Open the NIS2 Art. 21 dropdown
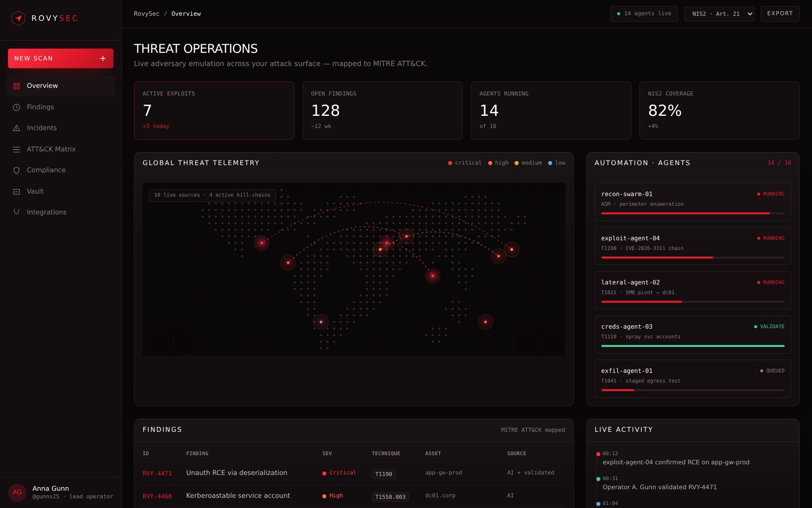 click(719, 14)
